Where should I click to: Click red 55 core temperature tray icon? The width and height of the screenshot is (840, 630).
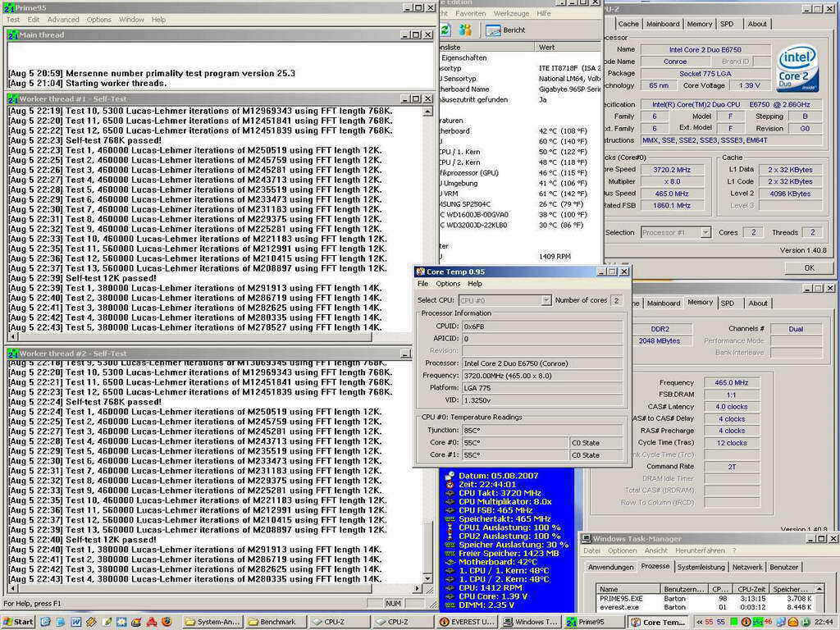point(709,622)
